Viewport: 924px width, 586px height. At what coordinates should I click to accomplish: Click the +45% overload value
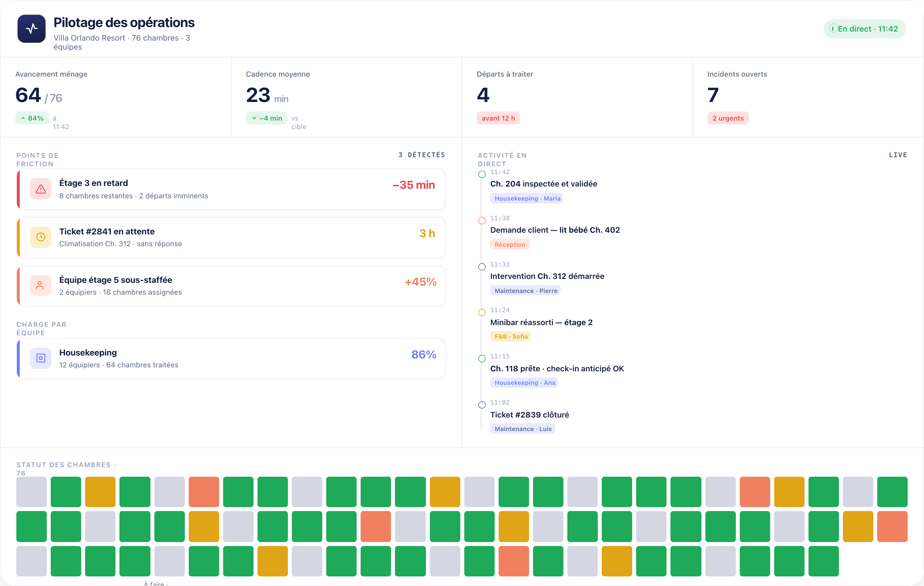421,282
